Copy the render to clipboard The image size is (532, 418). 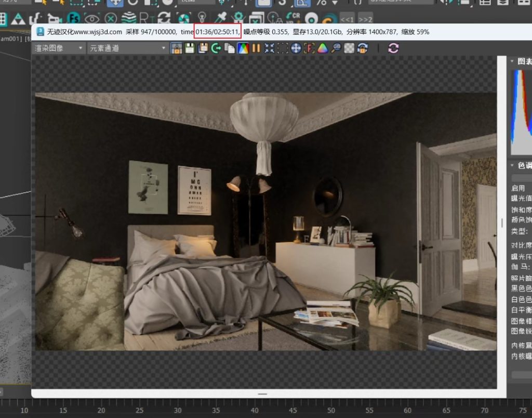click(230, 48)
